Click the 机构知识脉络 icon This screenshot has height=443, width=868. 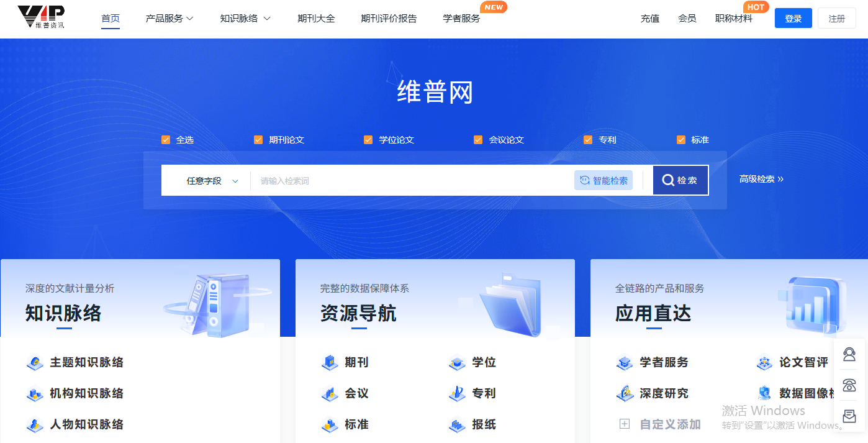(35, 393)
